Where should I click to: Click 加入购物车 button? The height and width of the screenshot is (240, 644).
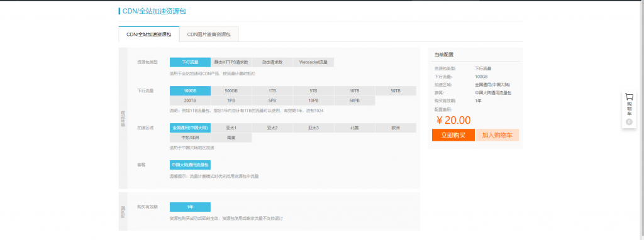coord(497,135)
